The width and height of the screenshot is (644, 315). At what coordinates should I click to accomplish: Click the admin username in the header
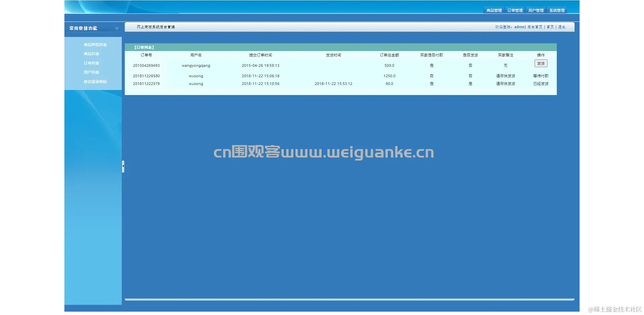(x=520, y=27)
